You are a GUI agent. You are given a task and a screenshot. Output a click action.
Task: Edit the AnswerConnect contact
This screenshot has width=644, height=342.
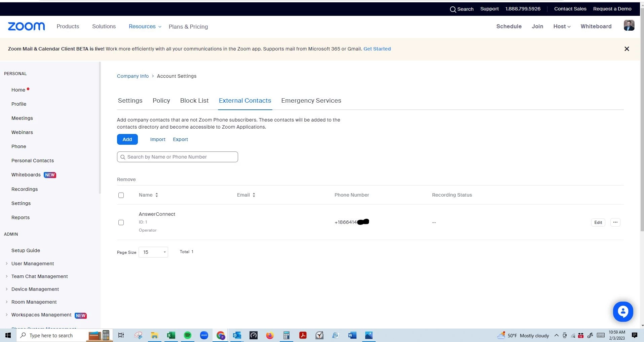[x=598, y=223]
